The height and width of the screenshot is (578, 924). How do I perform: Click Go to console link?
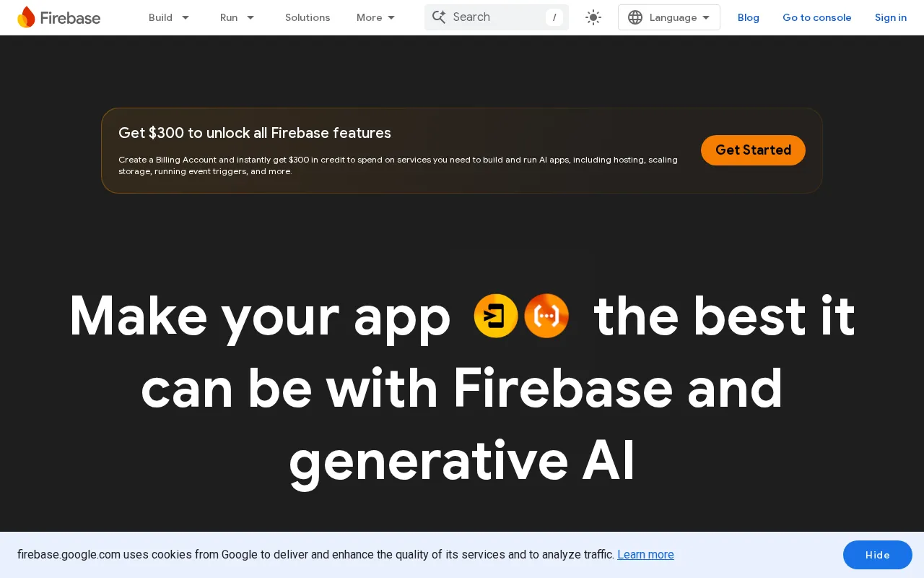[x=817, y=17]
